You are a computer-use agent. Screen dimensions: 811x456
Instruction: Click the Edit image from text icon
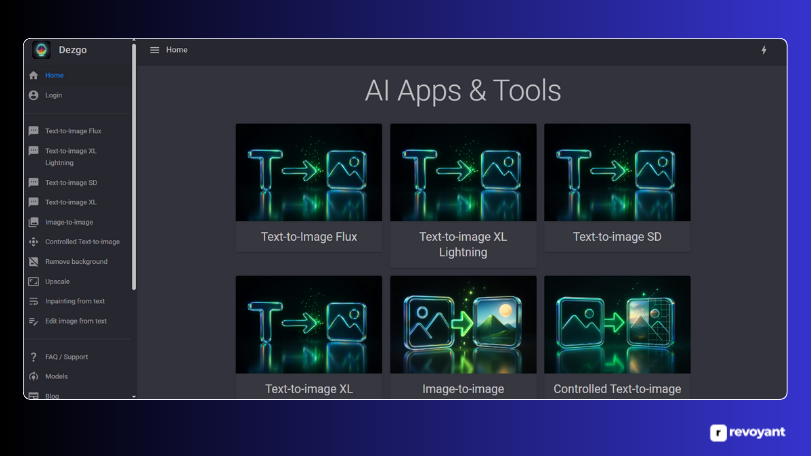[34, 321]
